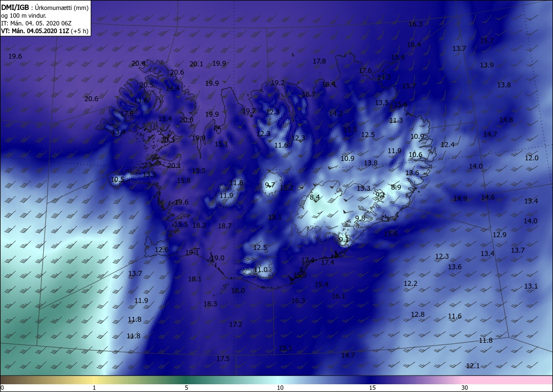
Task: Select the 12.6 value on Reykjanes peninsula
Action: click(161, 250)
